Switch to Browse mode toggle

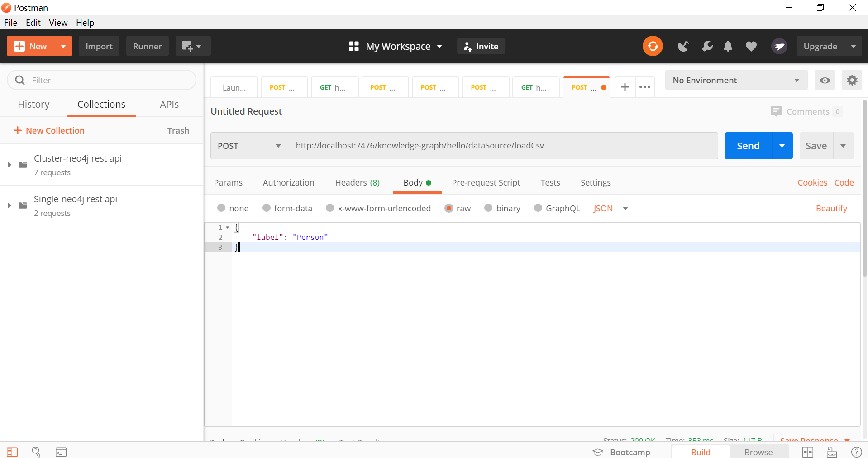(x=758, y=452)
